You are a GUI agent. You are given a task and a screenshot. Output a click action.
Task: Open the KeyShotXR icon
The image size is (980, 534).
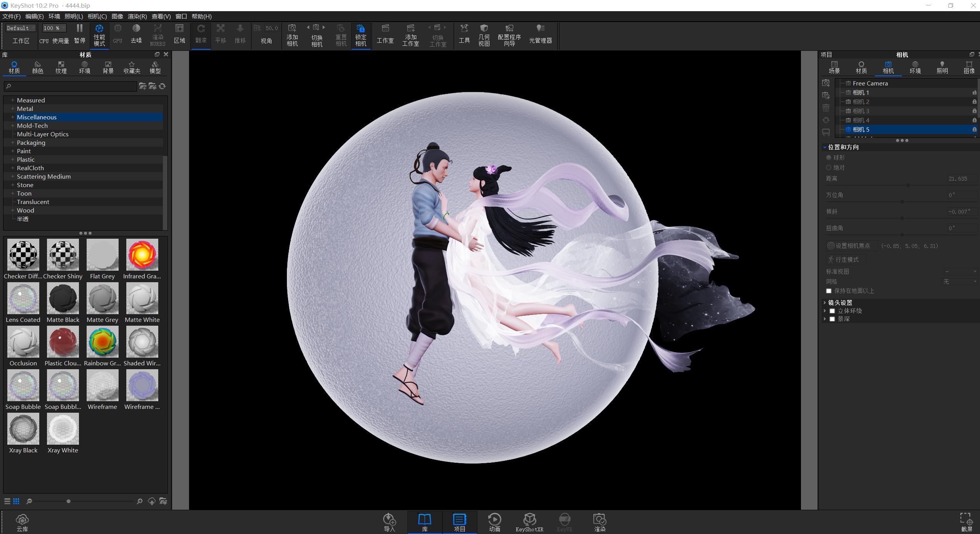[x=529, y=519]
